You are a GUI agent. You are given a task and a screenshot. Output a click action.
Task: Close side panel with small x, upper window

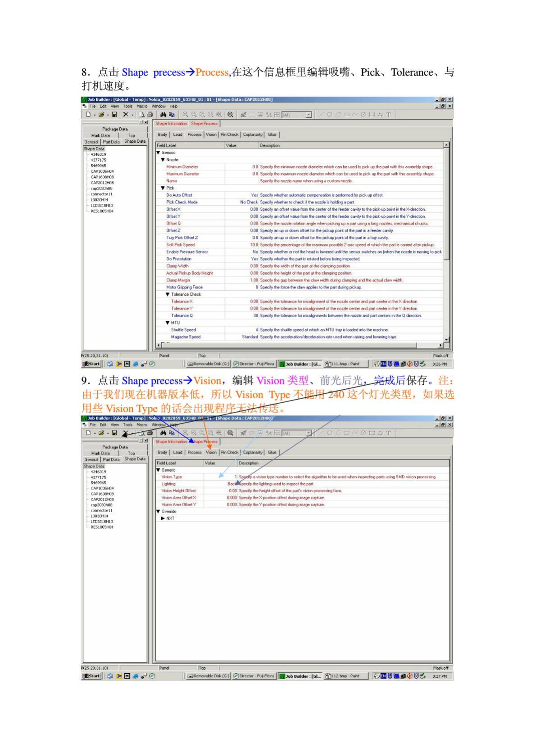[146, 122]
